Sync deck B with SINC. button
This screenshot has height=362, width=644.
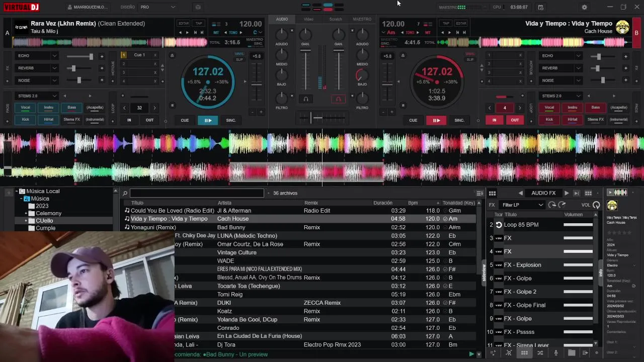[x=459, y=120]
